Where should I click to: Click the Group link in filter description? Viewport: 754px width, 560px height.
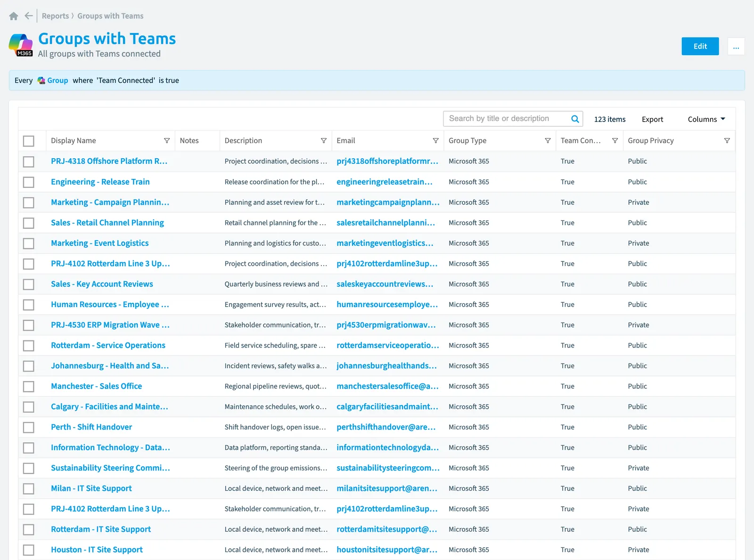coord(57,81)
